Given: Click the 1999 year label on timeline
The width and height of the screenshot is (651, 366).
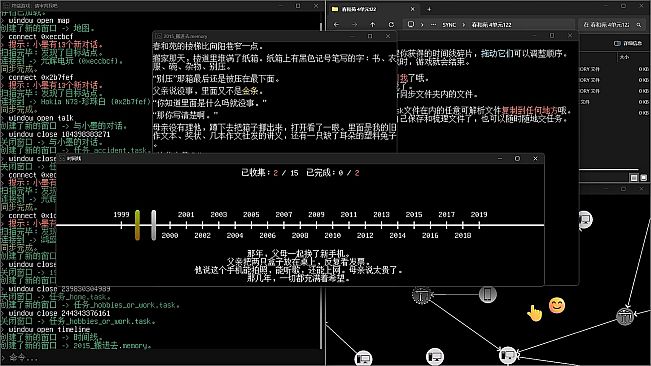Looking at the screenshot, I should [x=121, y=215].
